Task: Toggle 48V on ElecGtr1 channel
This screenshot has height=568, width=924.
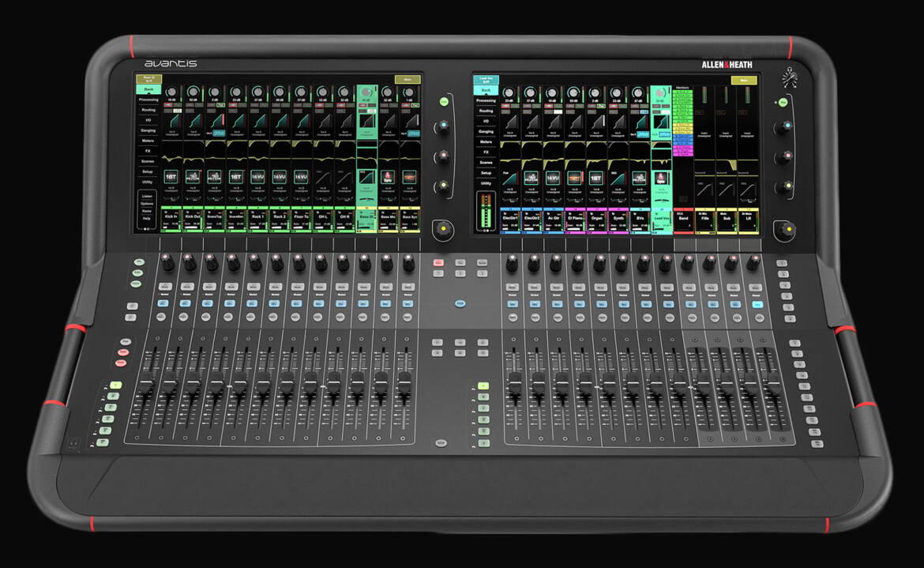Action: (x=505, y=106)
